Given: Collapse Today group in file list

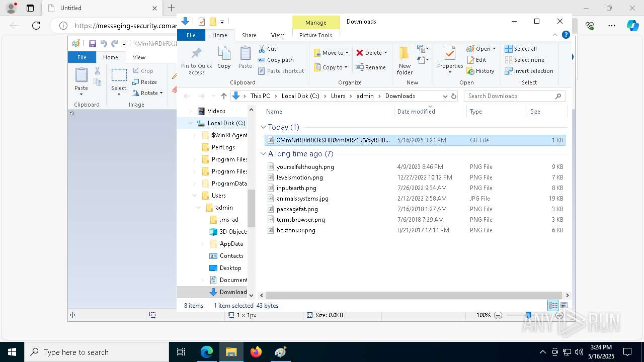Looking at the screenshot, I should click(x=263, y=127).
